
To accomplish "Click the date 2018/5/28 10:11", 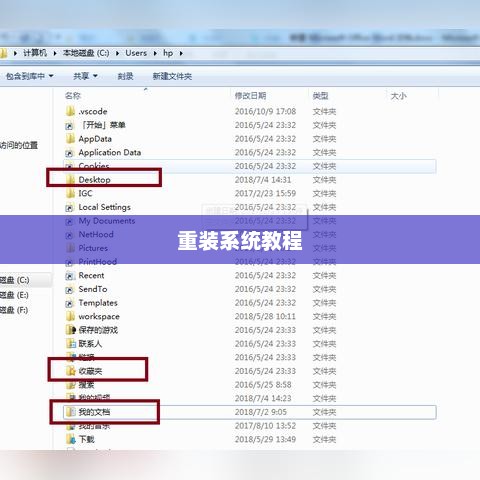I will click(x=265, y=316).
